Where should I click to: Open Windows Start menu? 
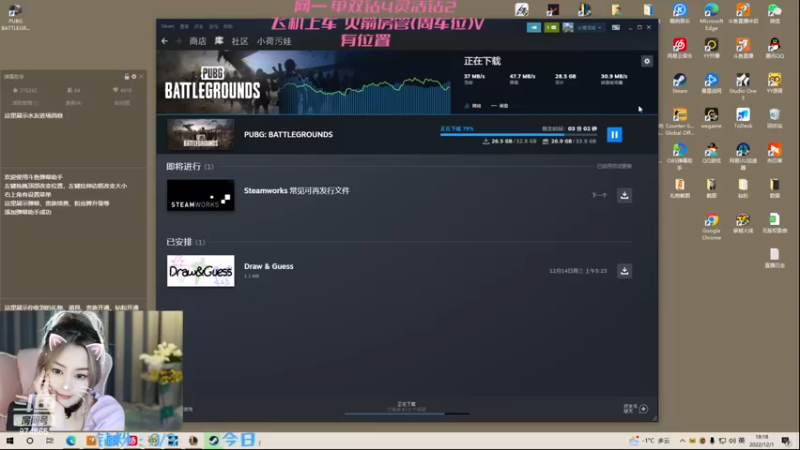(x=10, y=440)
